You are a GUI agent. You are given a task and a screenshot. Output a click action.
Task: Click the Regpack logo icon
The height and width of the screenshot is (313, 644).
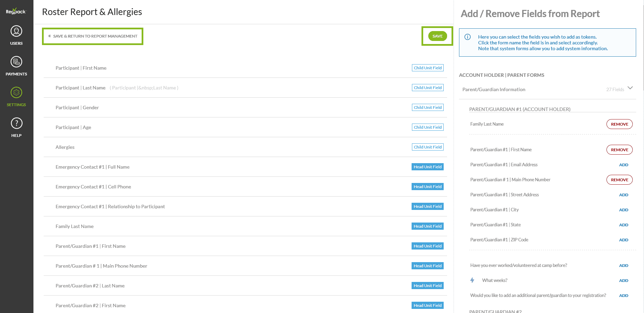click(16, 11)
